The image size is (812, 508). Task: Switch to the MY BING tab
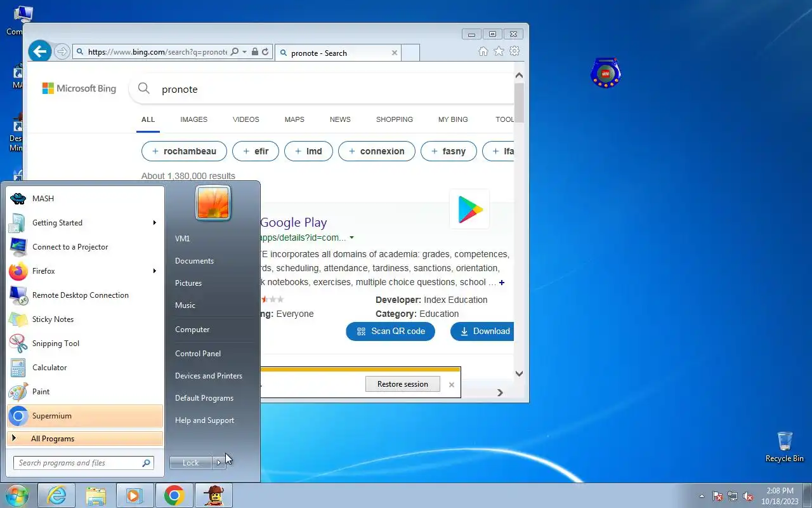click(453, 119)
